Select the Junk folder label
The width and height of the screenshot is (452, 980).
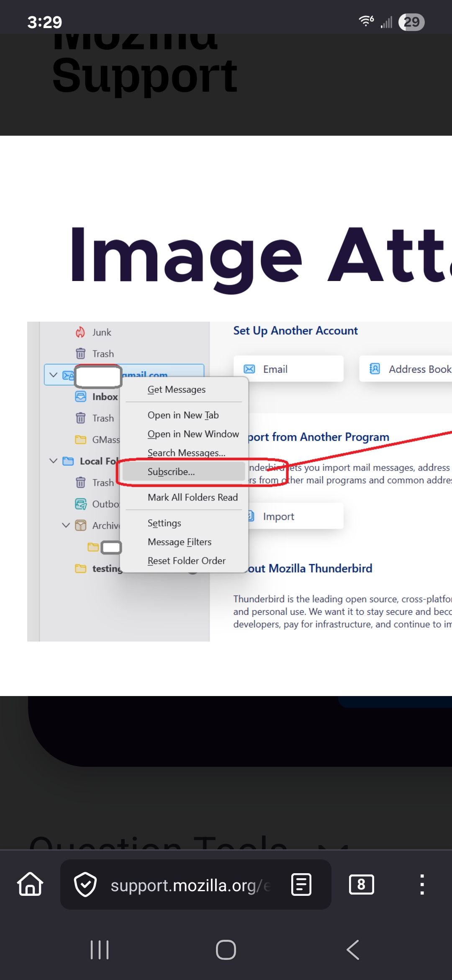(x=102, y=332)
